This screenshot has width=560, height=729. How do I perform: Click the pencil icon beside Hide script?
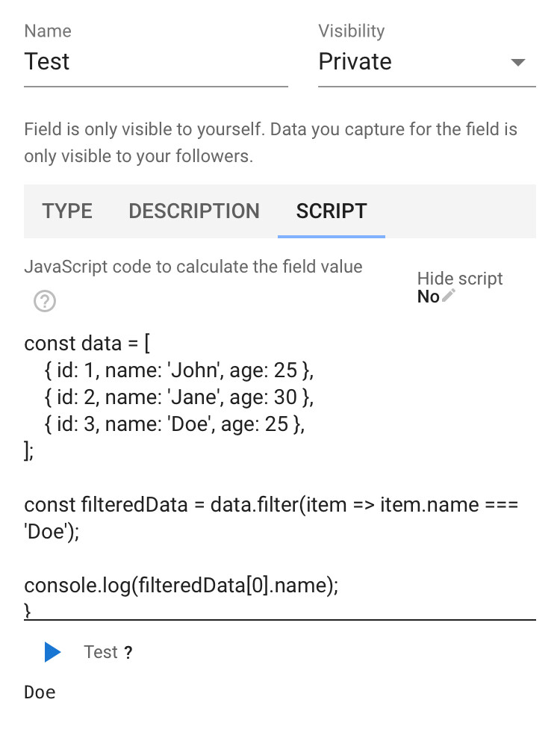click(449, 296)
